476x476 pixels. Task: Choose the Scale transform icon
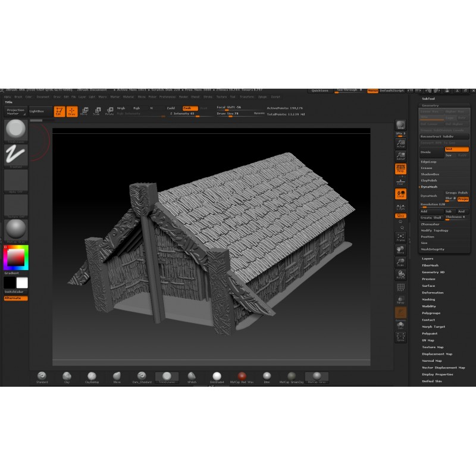click(96, 111)
